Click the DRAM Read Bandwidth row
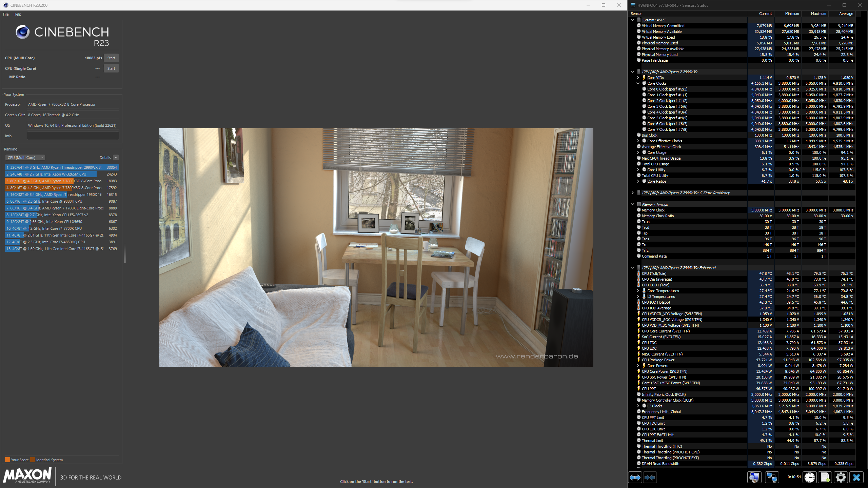 pos(743,464)
